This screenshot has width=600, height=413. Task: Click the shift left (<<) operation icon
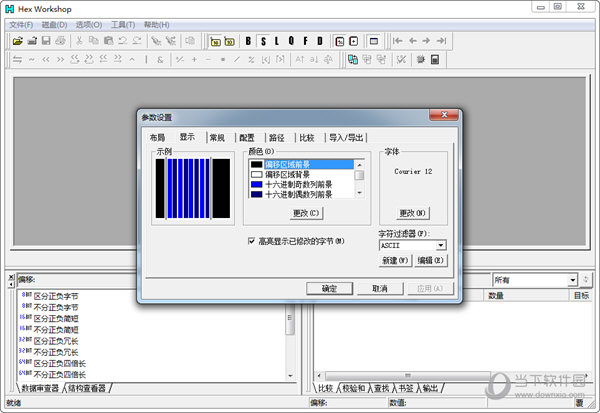(x=46, y=60)
